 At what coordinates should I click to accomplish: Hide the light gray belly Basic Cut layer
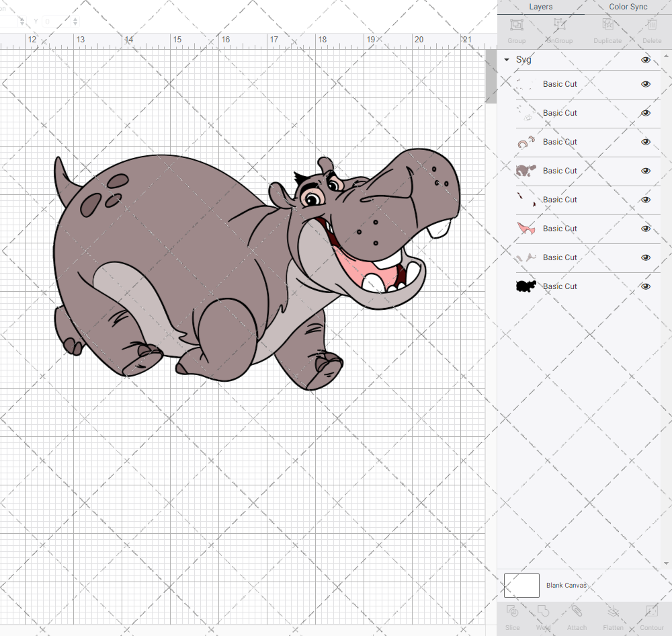tap(645, 257)
